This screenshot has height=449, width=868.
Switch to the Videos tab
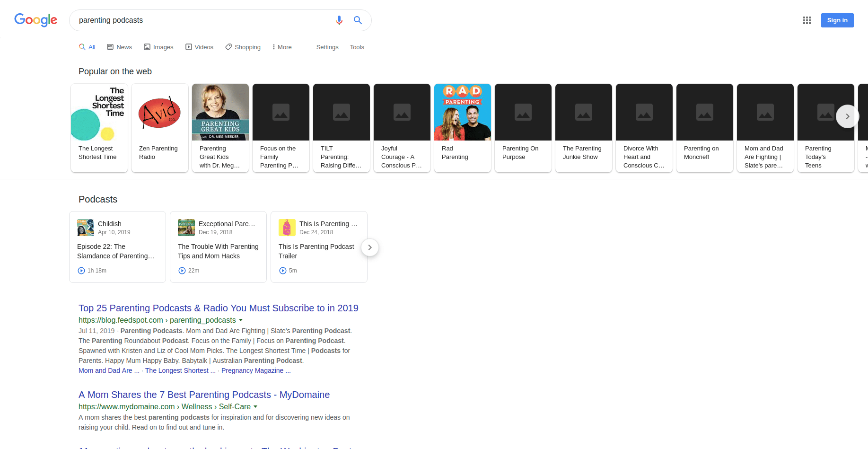tap(199, 47)
